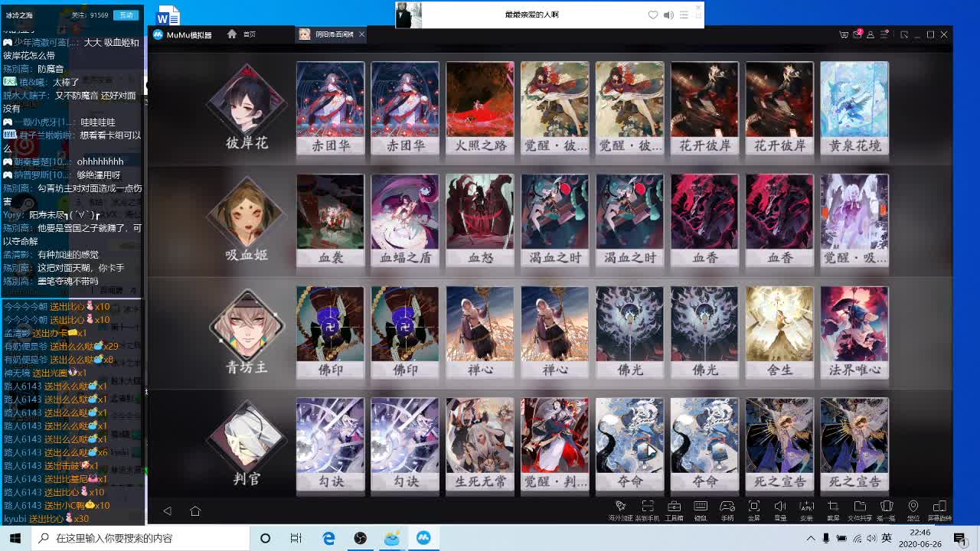Screen dimensions: 980x551
Task: Open Cortana circle icon on taskbar
Action: click(x=265, y=538)
